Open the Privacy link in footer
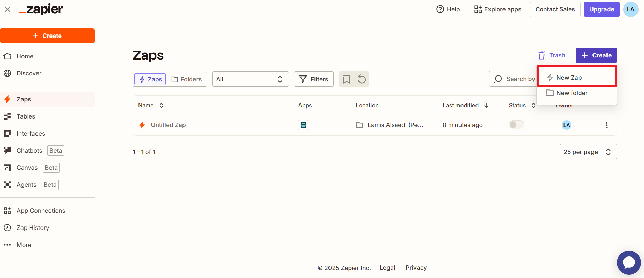 click(416, 268)
